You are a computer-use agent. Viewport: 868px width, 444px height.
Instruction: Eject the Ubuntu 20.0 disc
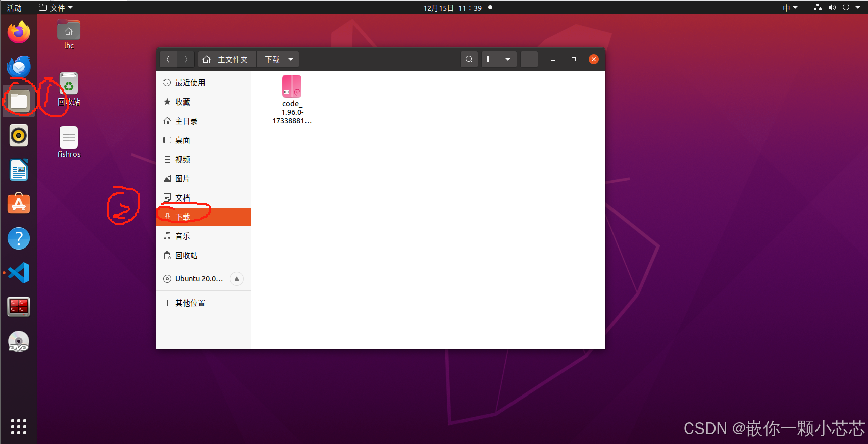[237, 279]
